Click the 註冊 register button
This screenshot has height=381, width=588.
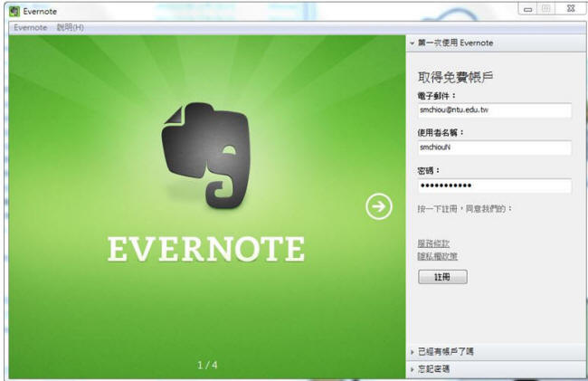tap(442, 277)
